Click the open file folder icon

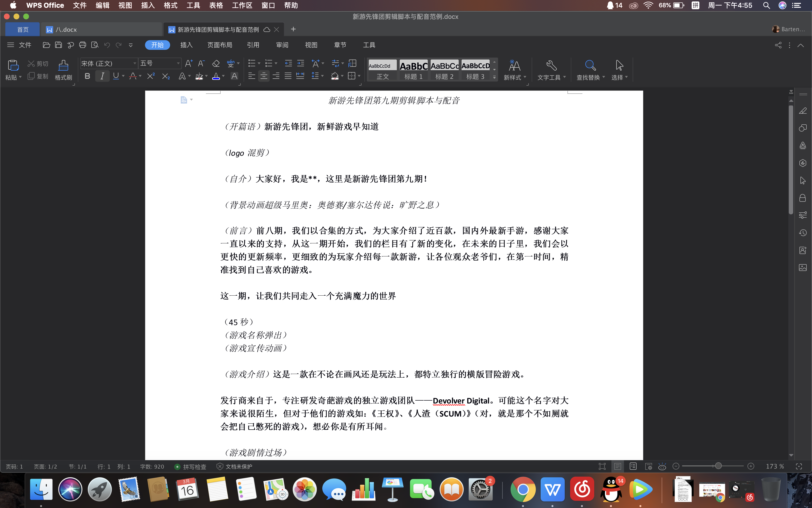click(x=46, y=45)
